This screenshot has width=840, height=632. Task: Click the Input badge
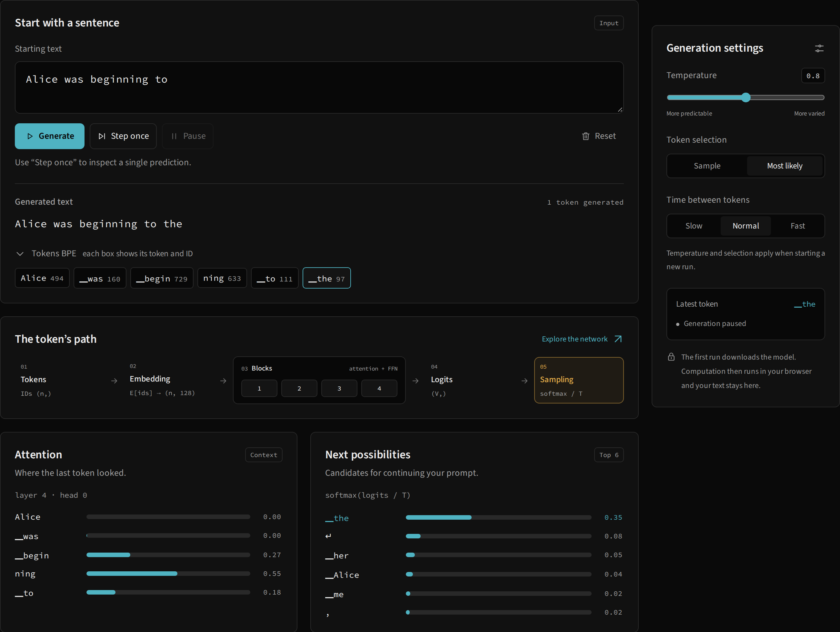(x=609, y=23)
